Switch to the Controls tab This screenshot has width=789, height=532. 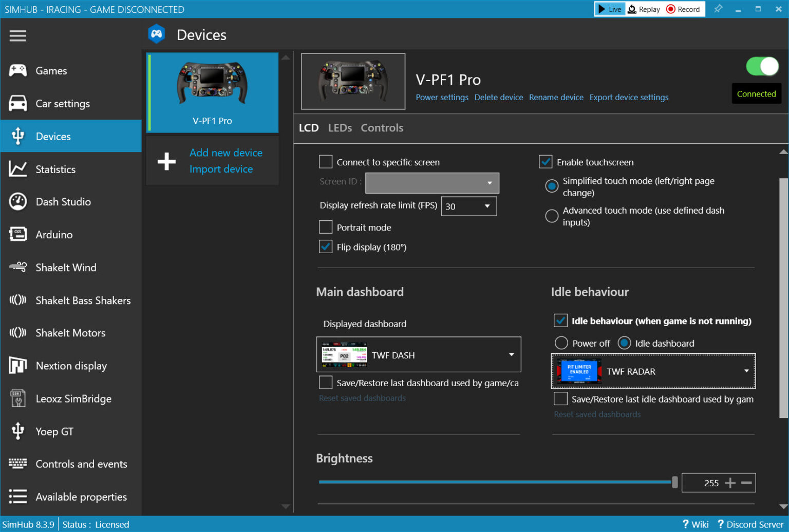click(382, 128)
